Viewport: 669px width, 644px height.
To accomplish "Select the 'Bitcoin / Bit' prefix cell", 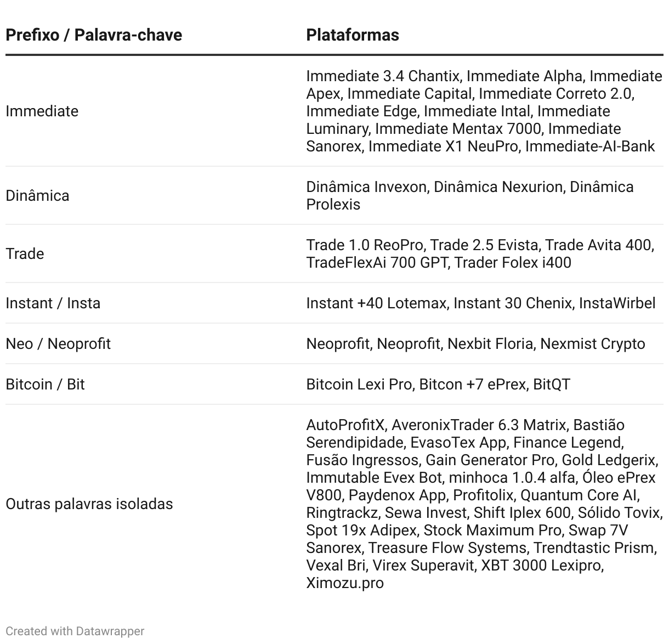I will [x=45, y=385].
